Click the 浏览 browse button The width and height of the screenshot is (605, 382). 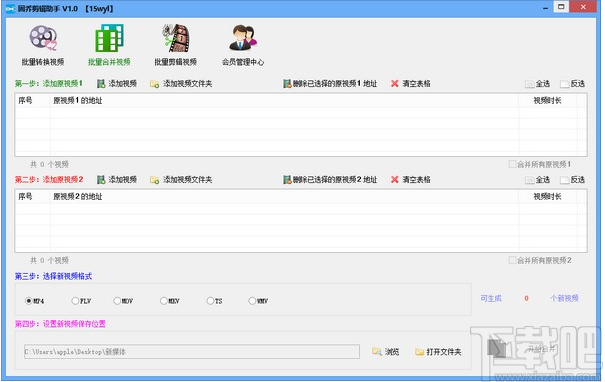pos(385,352)
